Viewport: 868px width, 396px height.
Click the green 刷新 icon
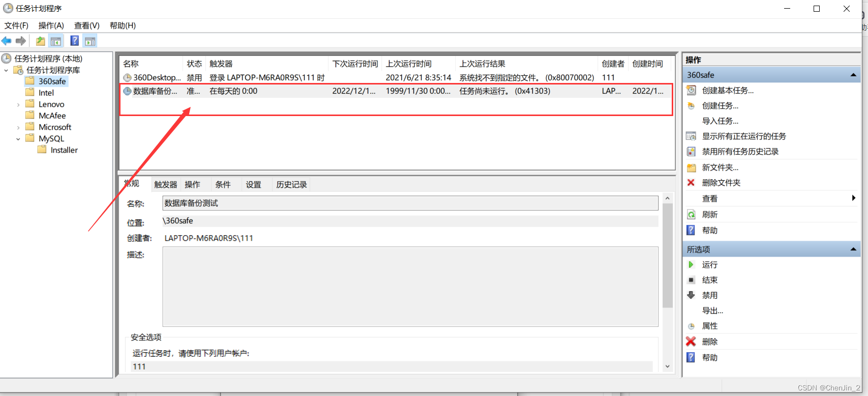(x=691, y=215)
